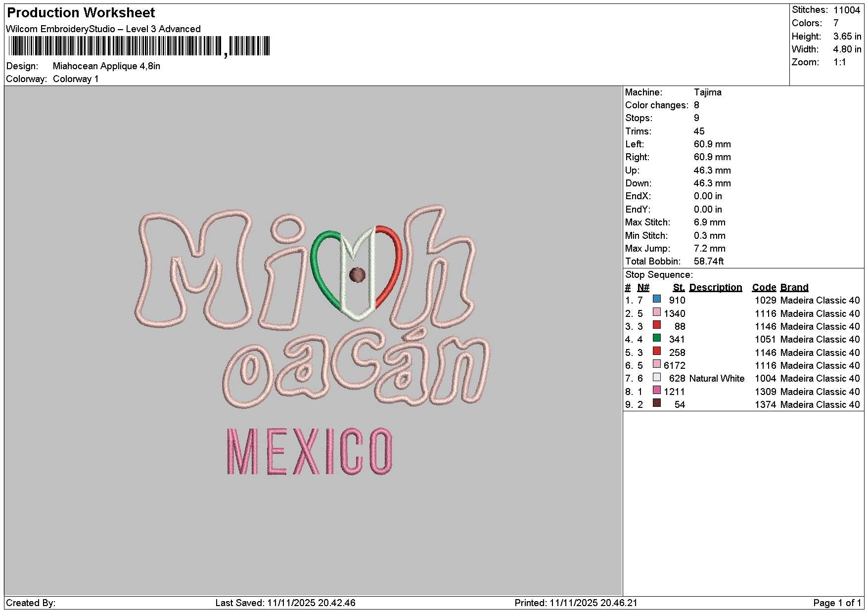Image resolution: width=868 pixels, height=613 pixels.
Task: Click the 'Printed: 11/11/2025 20.46.21' text
Action: pos(576,603)
